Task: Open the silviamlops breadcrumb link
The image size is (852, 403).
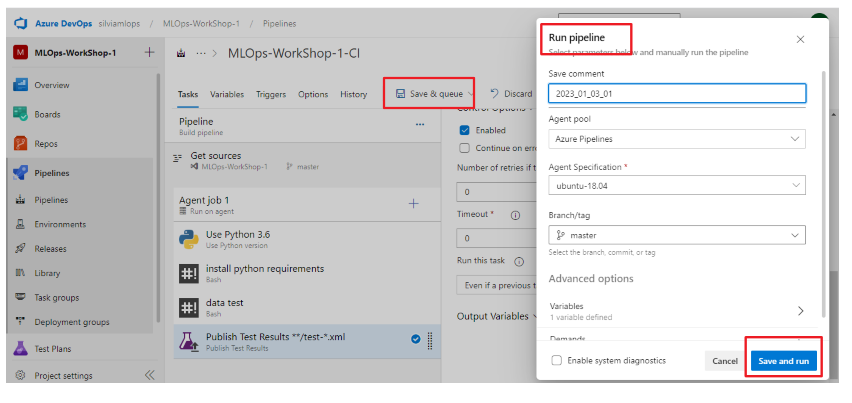Action: click(x=119, y=24)
